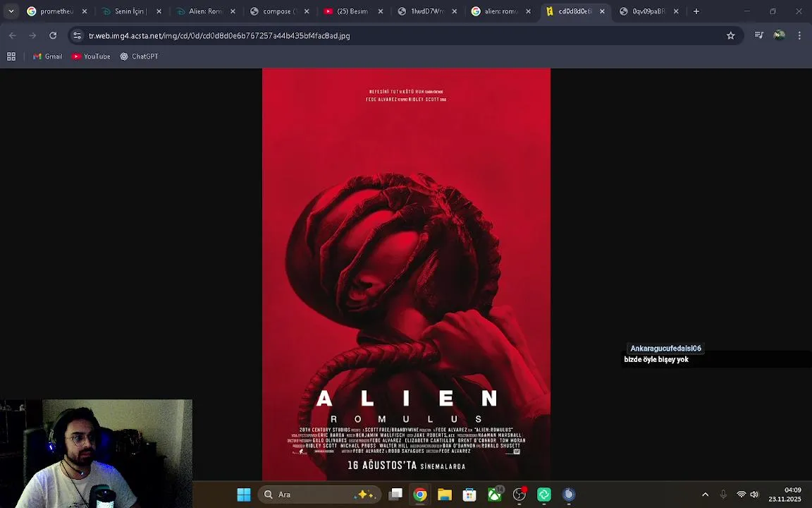Go forward to the next page
This screenshot has width=812, height=508.
pos(32,36)
